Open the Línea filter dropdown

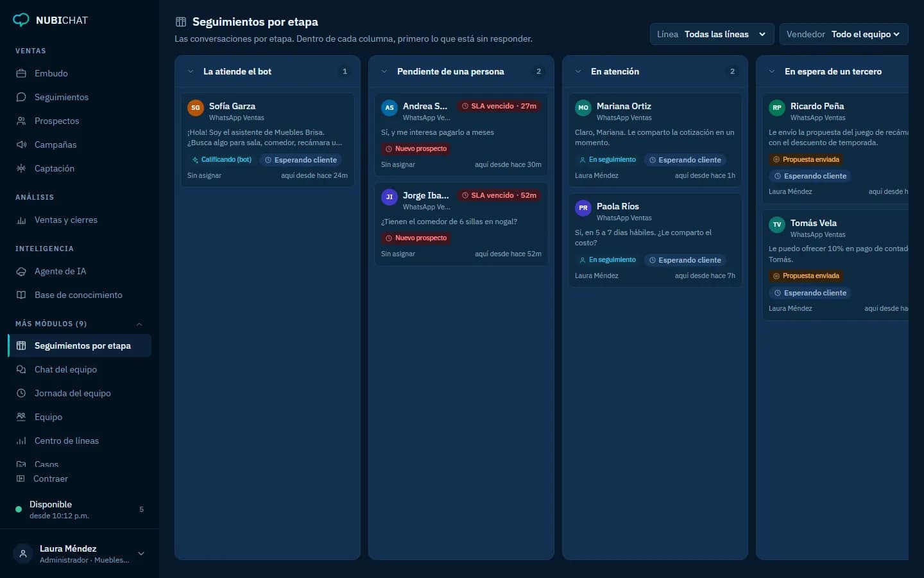click(712, 34)
